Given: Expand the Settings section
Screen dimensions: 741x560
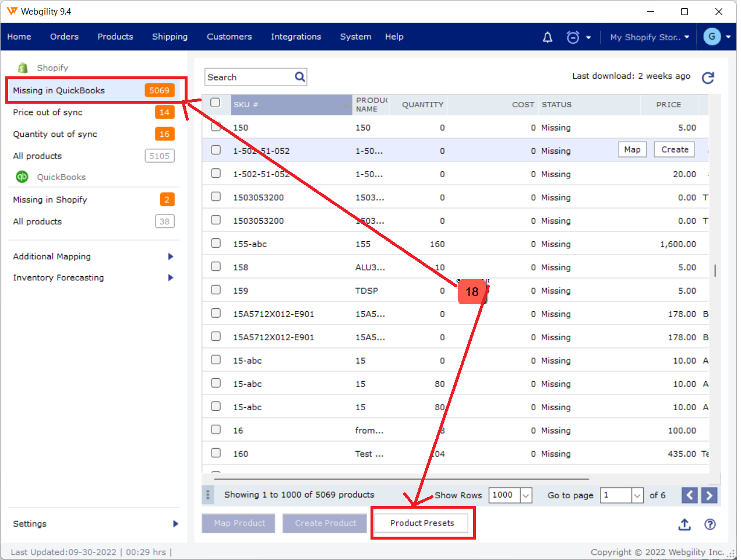Looking at the screenshot, I should 175,524.
